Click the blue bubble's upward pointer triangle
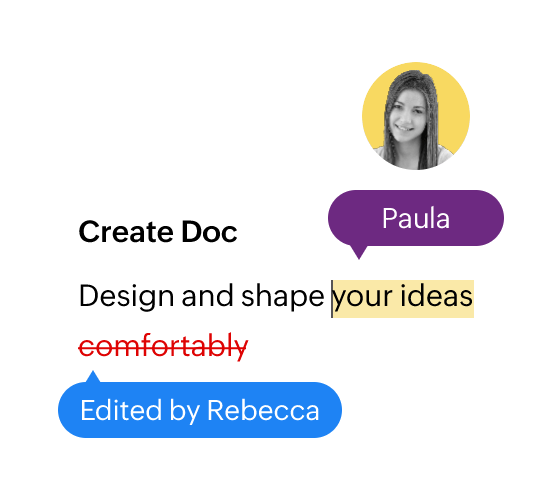560x500 pixels. (x=93, y=376)
